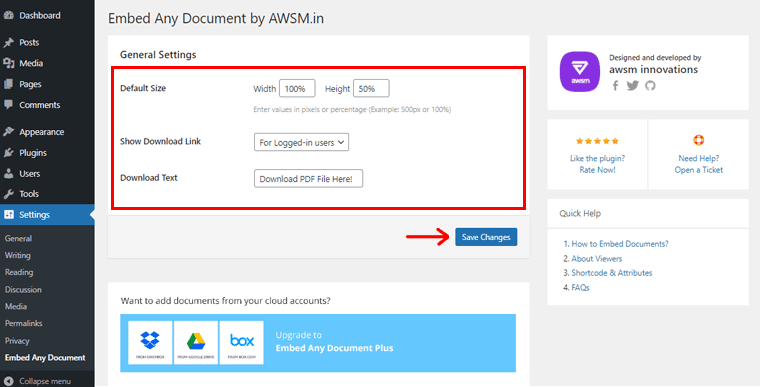Select the Embed Any Document submenu
The width and height of the screenshot is (760, 387).
click(x=45, y=357)
